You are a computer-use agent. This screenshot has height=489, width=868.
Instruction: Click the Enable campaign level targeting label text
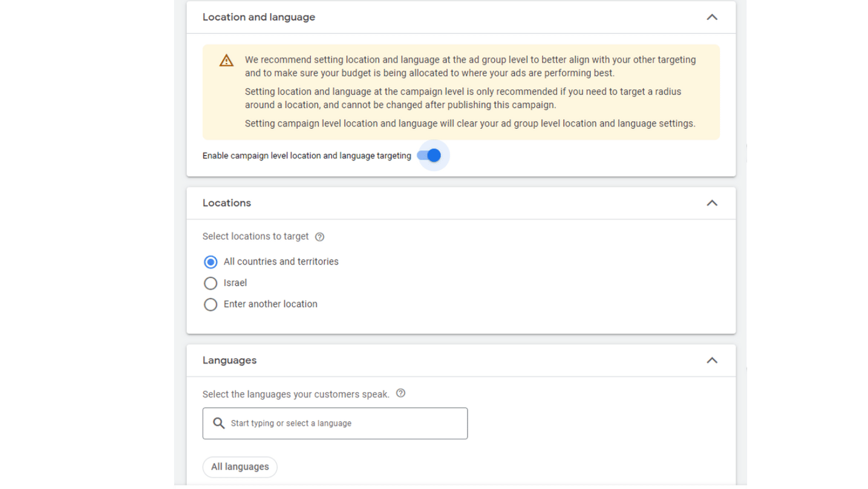pos(307,156)
